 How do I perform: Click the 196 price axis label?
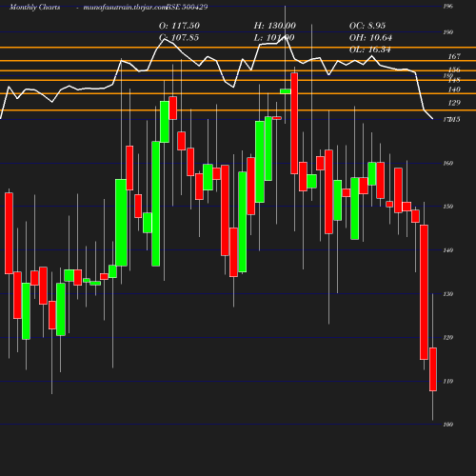(x=448, y=7)
